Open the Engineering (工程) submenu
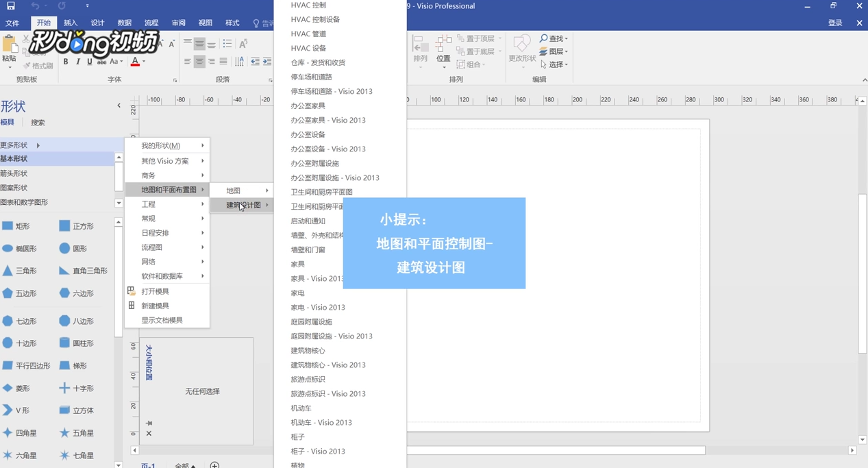This screenshot has width=868, height=468. click(167, 204)
